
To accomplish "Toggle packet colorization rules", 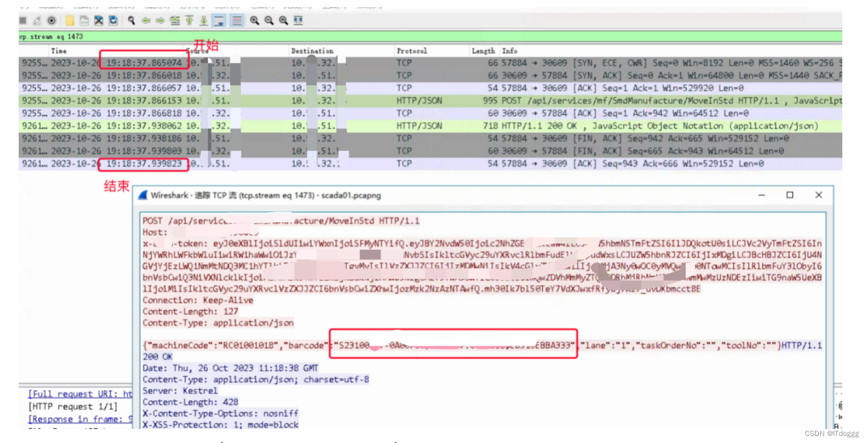I will [x=237, y=20].
